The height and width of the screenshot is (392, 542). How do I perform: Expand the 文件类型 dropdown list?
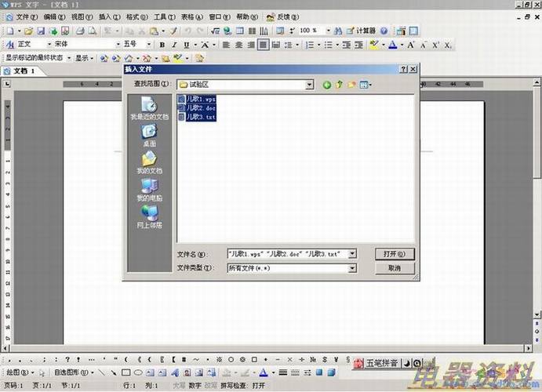click(351, 268)
